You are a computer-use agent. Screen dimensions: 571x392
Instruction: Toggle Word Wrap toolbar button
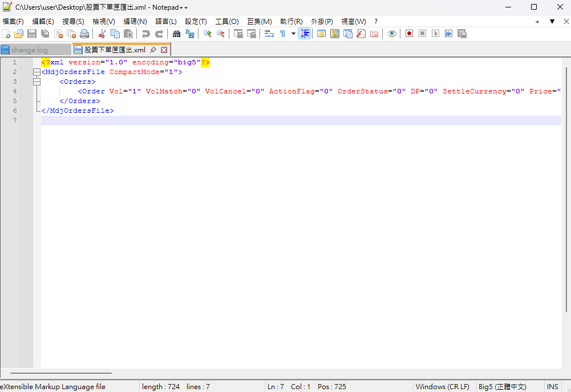click(x=269, y=34)
